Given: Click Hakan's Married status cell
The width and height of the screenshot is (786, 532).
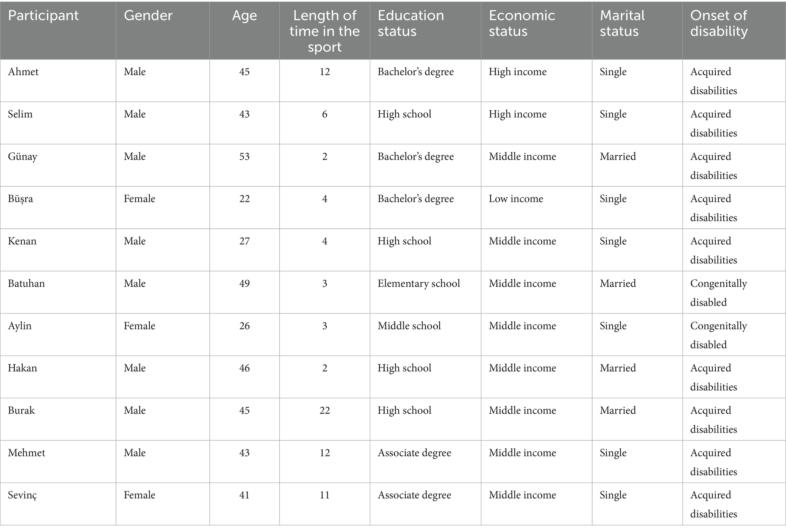Looking at the screenshot, I should 618,369.
